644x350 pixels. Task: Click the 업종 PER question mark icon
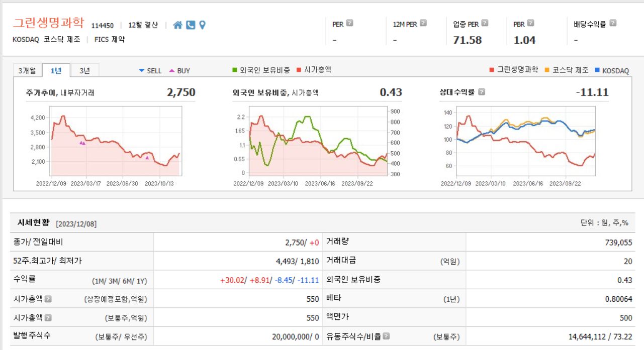coord(484,23)
